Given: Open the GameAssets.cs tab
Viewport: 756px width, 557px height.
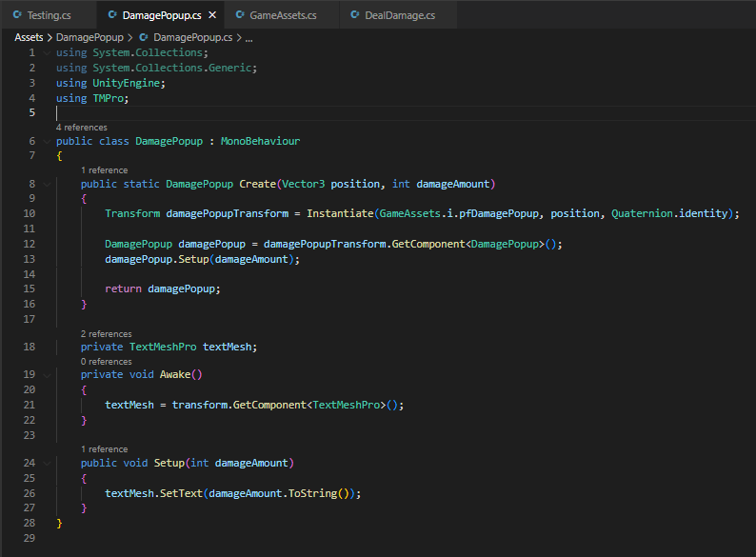Looking at the screenshot, I should tap(283, 15).
